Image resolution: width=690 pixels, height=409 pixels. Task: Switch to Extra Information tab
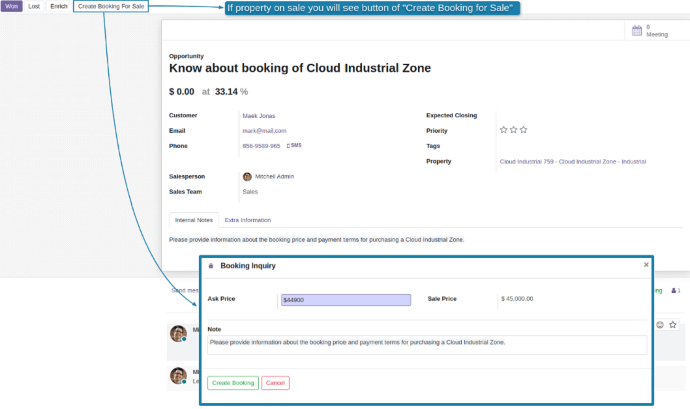click(x=247, y=220)
